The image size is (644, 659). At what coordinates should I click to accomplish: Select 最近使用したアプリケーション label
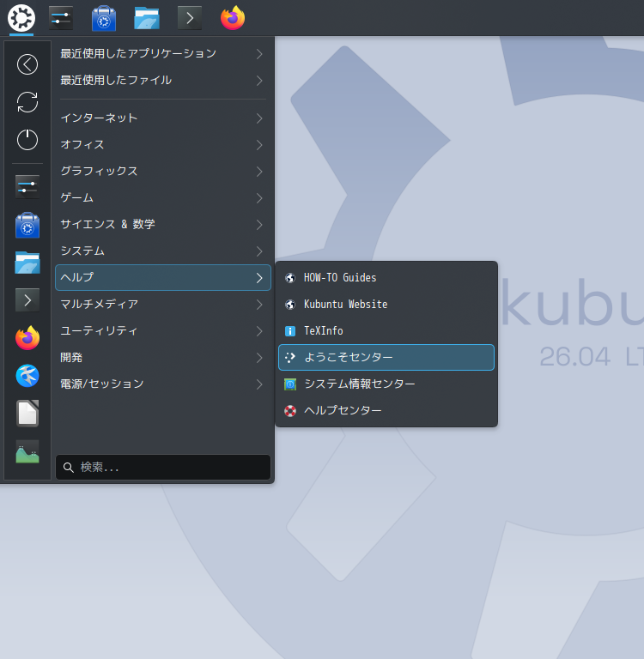(x=138, y=53)
